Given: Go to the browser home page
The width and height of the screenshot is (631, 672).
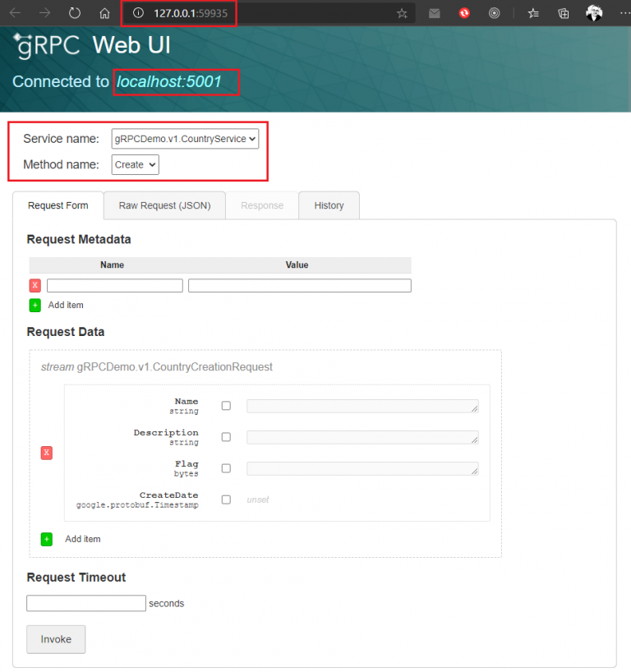Looking at the screenshot, I should point(104,13).
